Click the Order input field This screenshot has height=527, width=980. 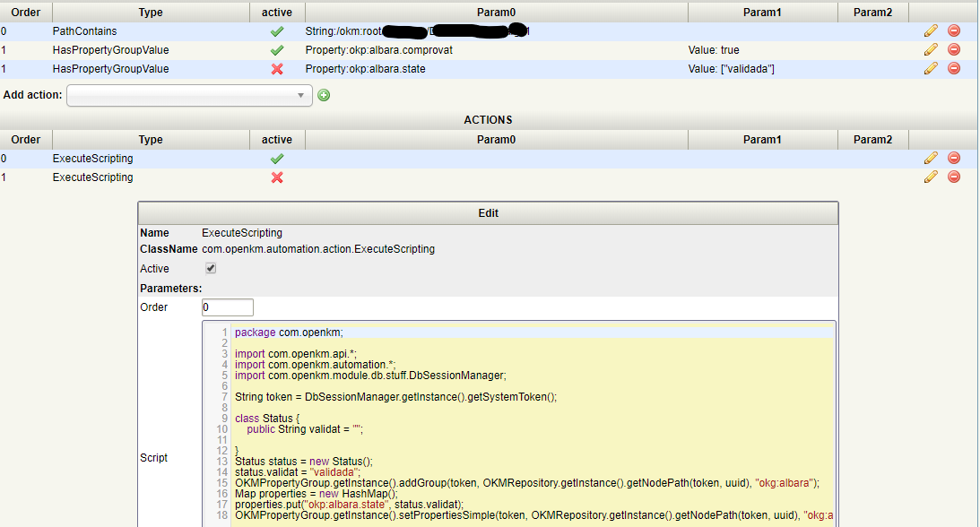228,307
